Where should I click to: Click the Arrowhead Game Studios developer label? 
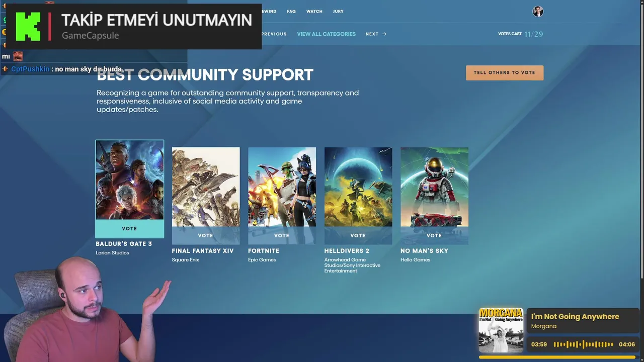352,265
